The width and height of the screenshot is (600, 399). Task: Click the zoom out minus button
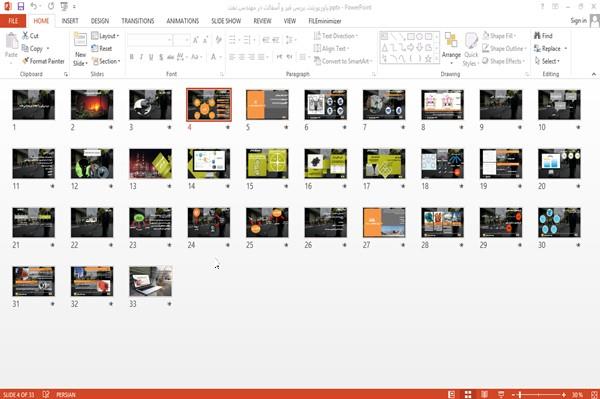point(514,394)
